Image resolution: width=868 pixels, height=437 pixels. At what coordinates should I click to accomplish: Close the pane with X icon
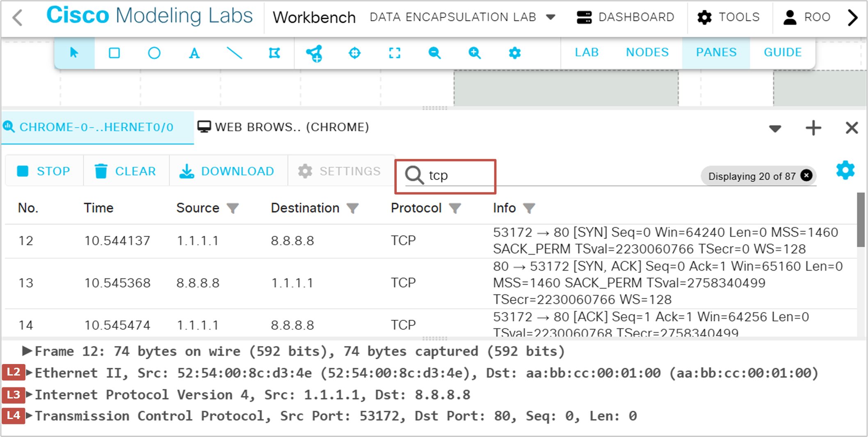click(852, 128)
